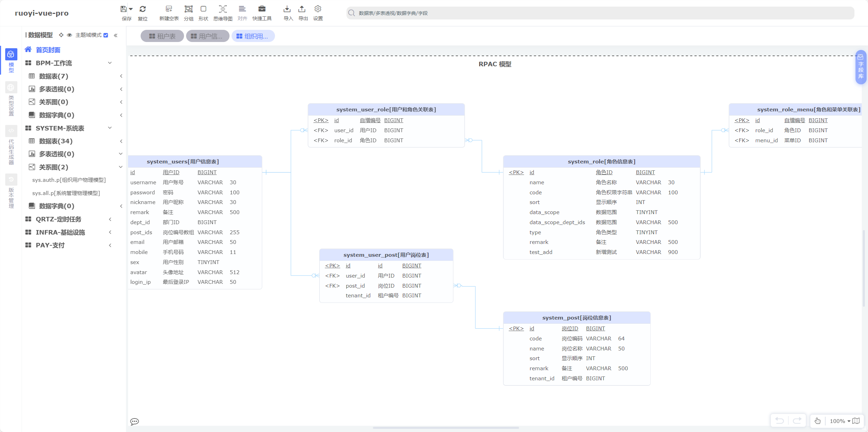Image resolution: width=868 pixels, height=432 pixels.
Task: Click the Undo arrow button
Action: (779, 421)
